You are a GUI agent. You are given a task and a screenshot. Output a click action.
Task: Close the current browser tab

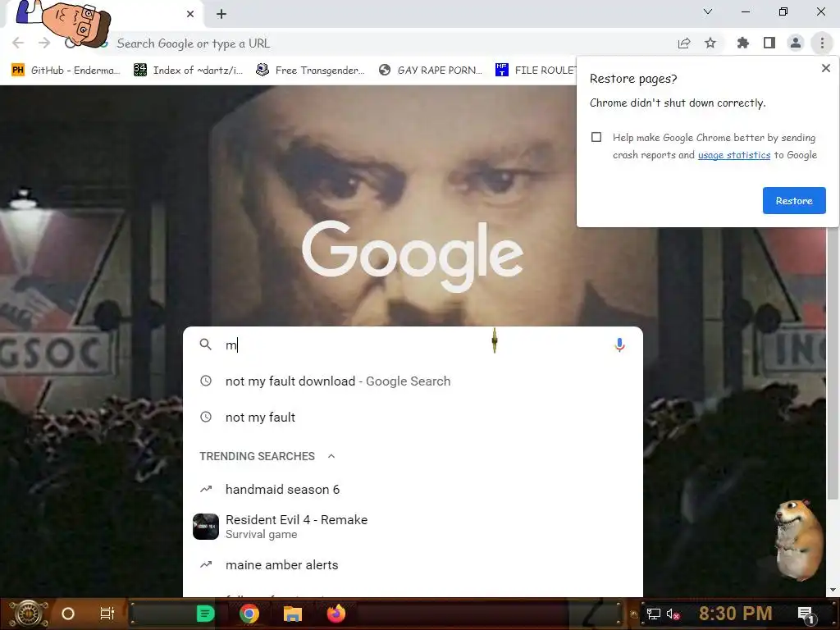pos(190,14)
